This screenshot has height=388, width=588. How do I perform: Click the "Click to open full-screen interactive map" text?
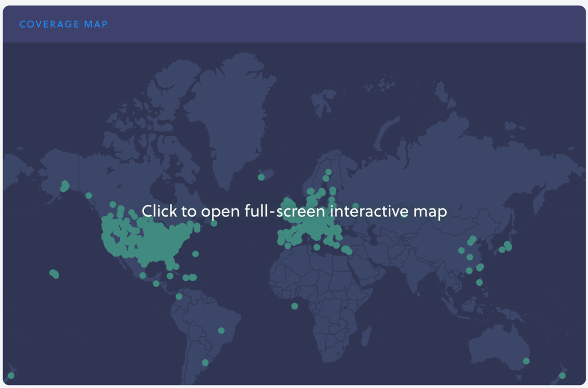[x=295, y=211]
